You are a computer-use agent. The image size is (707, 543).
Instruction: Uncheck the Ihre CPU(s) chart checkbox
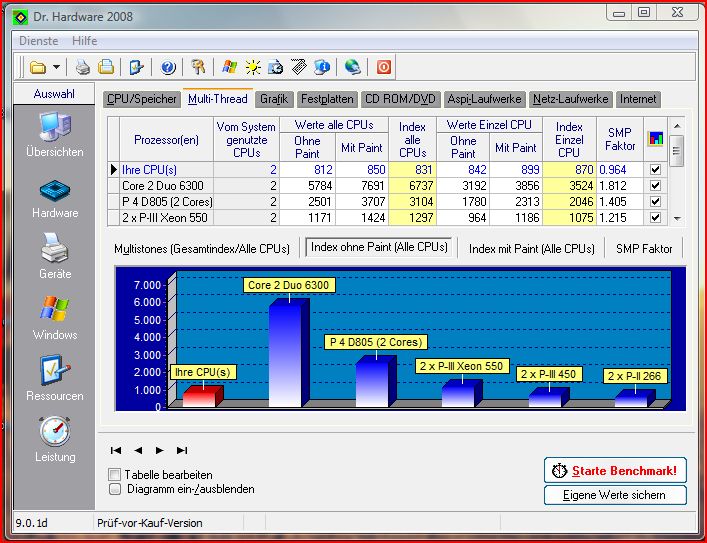point(656,170)
